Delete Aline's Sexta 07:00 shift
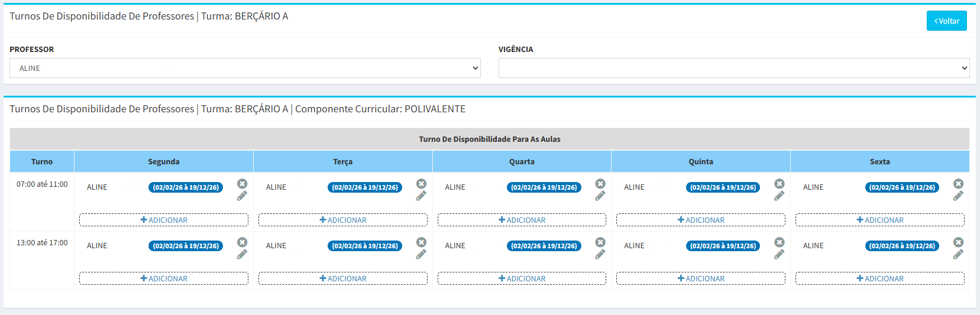The height and width of the screenshot is (315, 980). coord(958,184)
